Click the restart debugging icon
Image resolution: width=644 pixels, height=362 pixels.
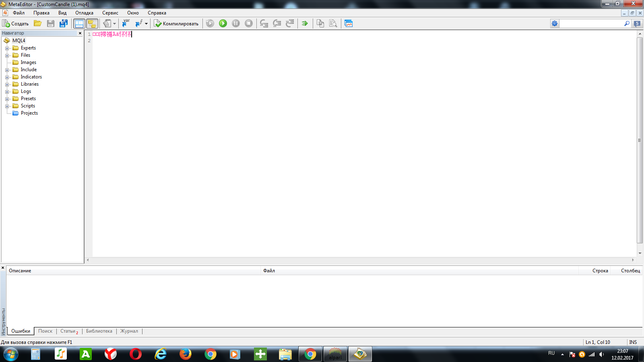tap(210, 23)
